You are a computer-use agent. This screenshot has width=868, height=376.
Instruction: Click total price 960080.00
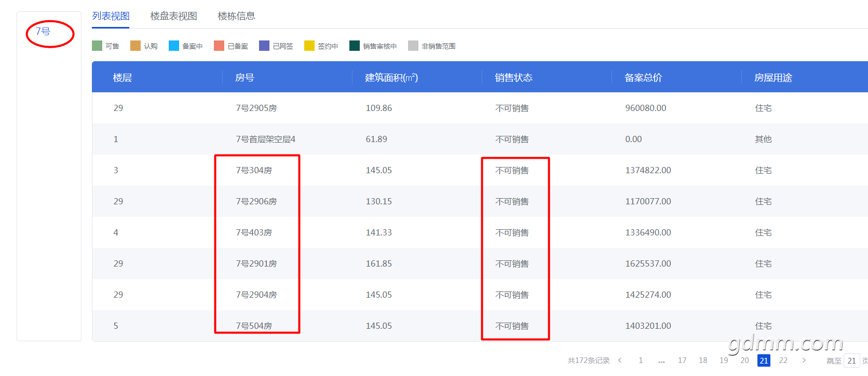[x=646, y=108]
